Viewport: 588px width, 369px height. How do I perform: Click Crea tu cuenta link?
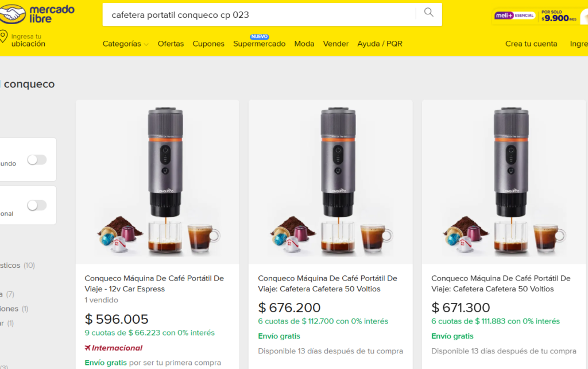(x=531, y=44)
